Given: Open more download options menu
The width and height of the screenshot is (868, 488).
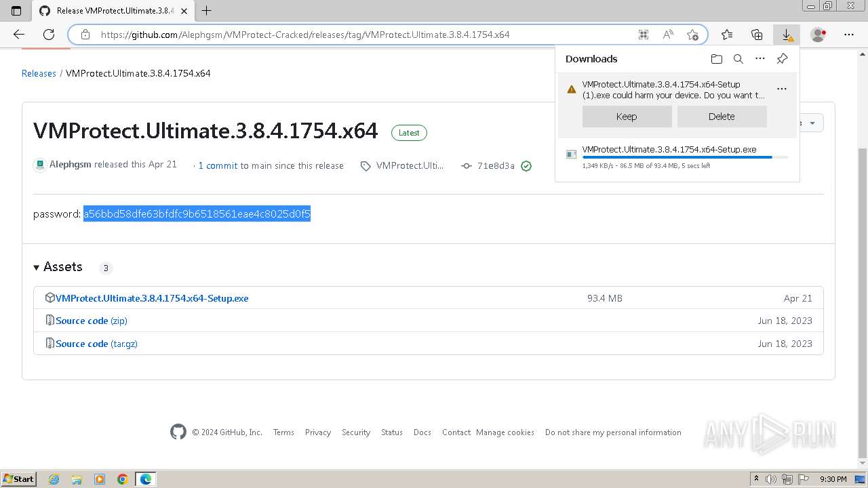Looking at the screenshot, I should click(x=760, y=59).
